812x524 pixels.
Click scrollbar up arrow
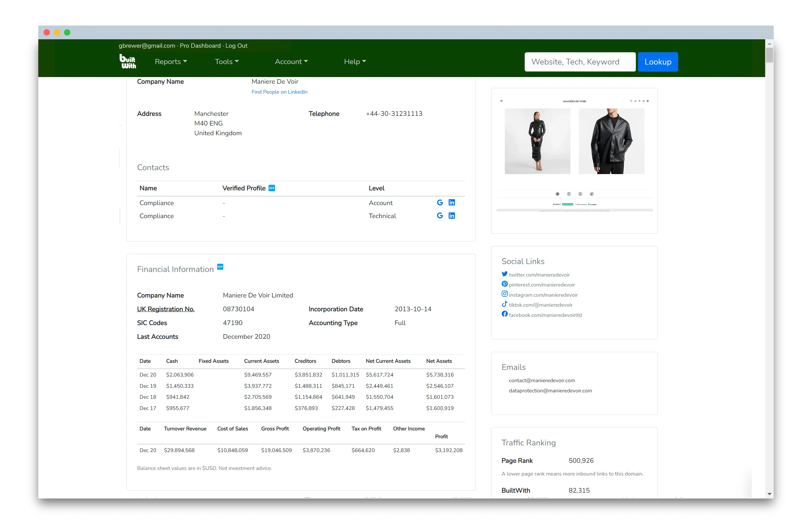pos(769,44)
